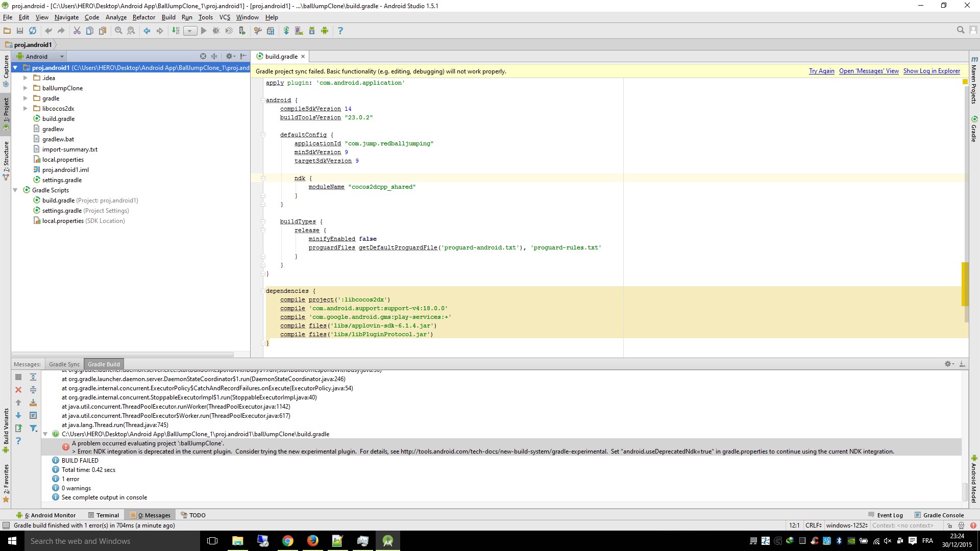Open the Project Structure toolbar icon
Viewport: 980px width, 551px height.
(271, 31)
